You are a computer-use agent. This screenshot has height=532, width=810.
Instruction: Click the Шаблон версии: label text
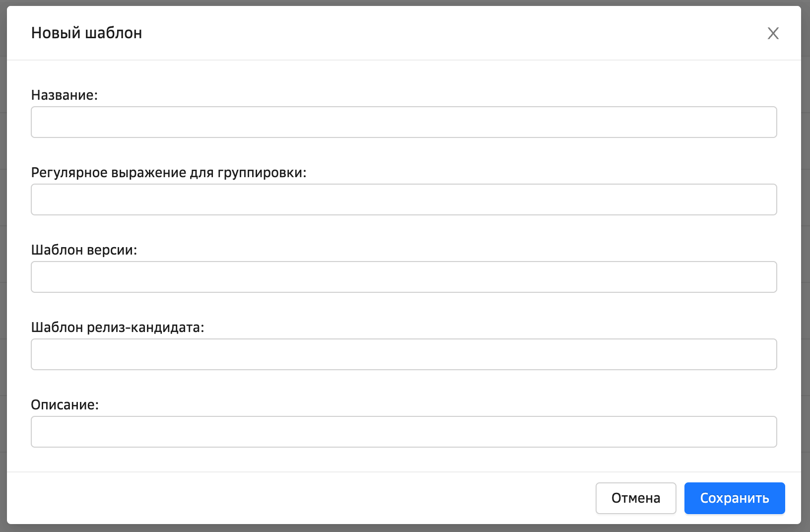84,250
